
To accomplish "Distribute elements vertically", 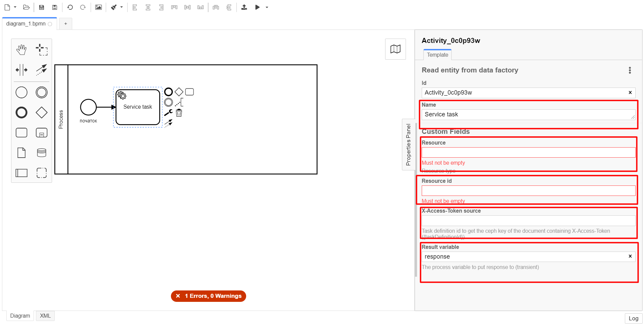I will click(x=229, y=7).
